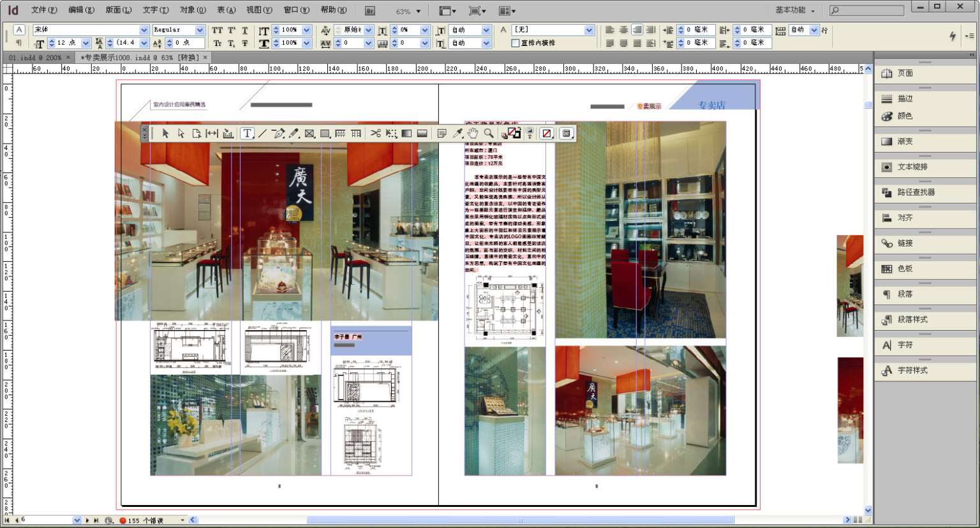The height and width of the screenshot is (528, 980).
Task: Enable the 直排内横排 checkbox
Action: (x=516, y=43)
